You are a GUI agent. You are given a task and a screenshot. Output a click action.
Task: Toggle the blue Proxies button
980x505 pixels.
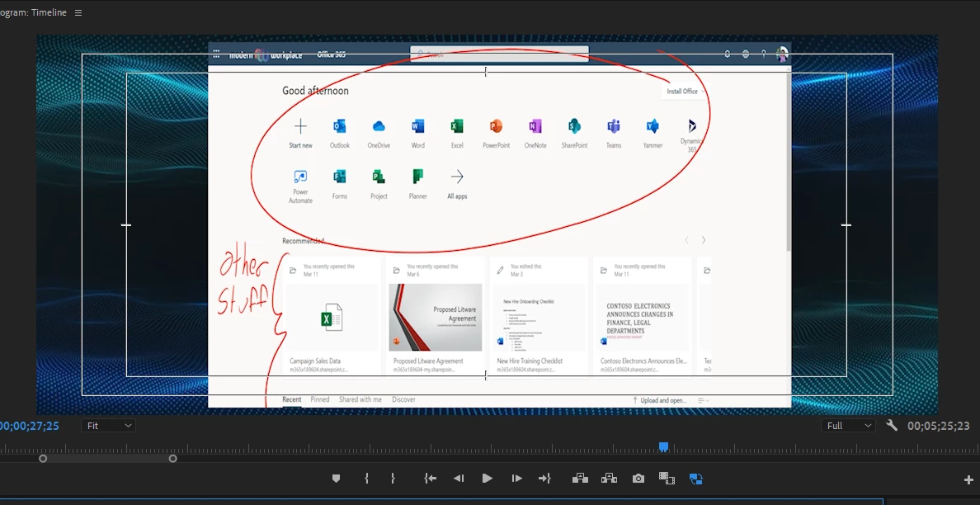pyautogui.click(x=696, y=479)
